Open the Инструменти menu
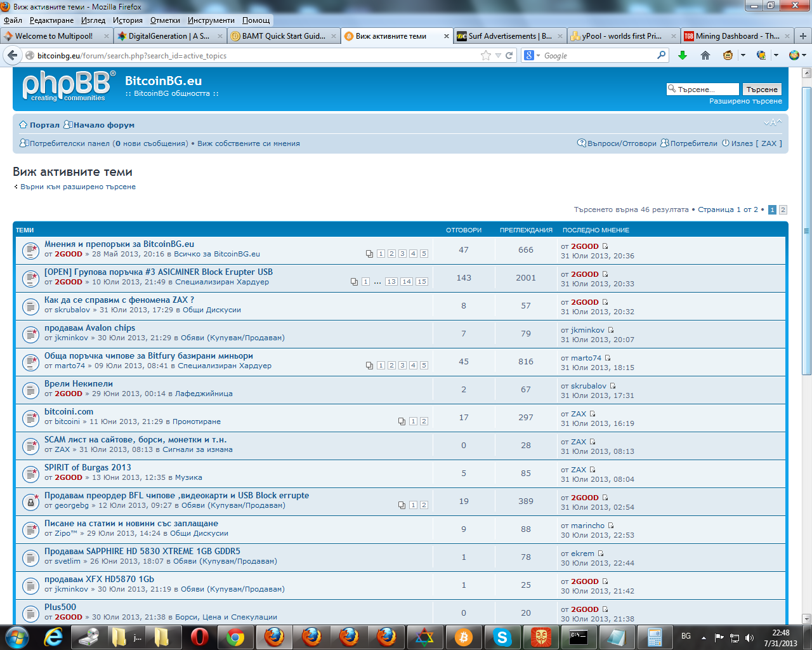This screenshot has width=812, height=650. pos(211,20)
